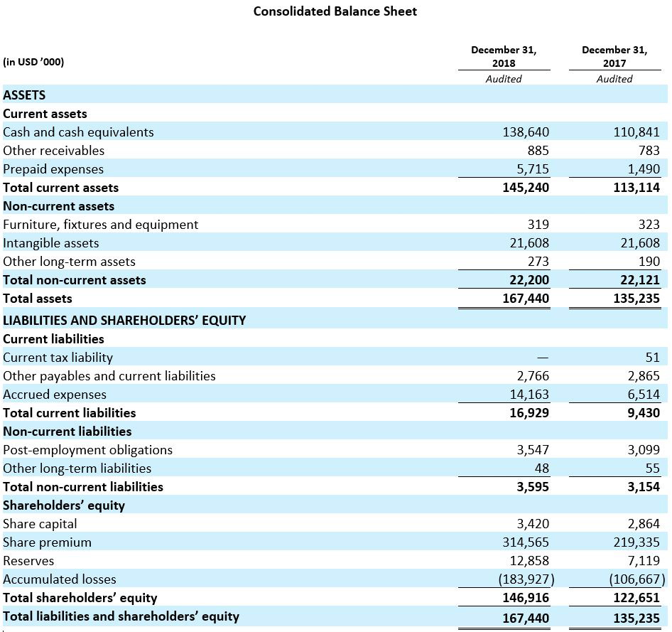Image resolution: width=672 pixels, height=632 pixels.
Task: Click the 'Consolidated Balance Sheet' title
Action: point(335,11)
